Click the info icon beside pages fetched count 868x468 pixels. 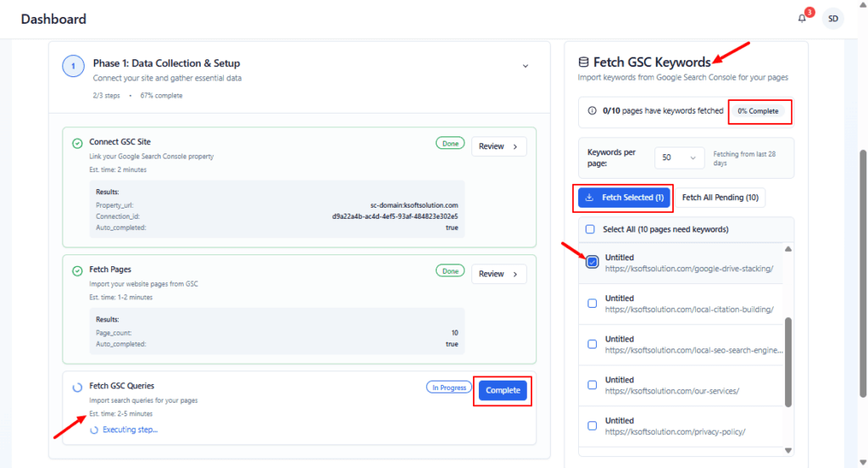592,111
